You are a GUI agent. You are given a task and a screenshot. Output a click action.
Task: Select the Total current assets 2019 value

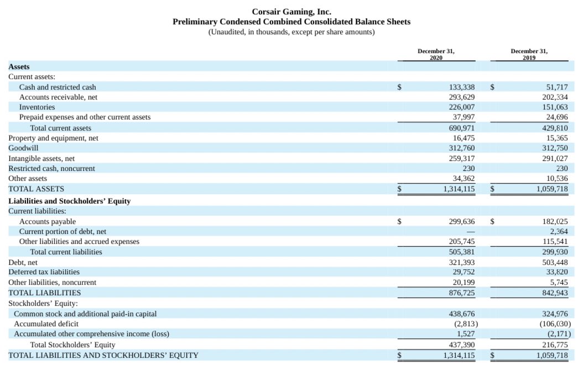[553, 128]
